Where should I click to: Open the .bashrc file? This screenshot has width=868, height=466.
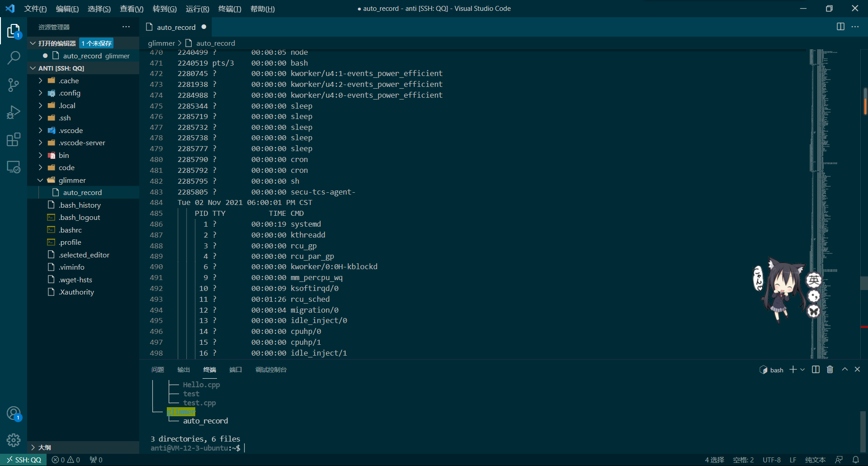click(x=70, y=230)
